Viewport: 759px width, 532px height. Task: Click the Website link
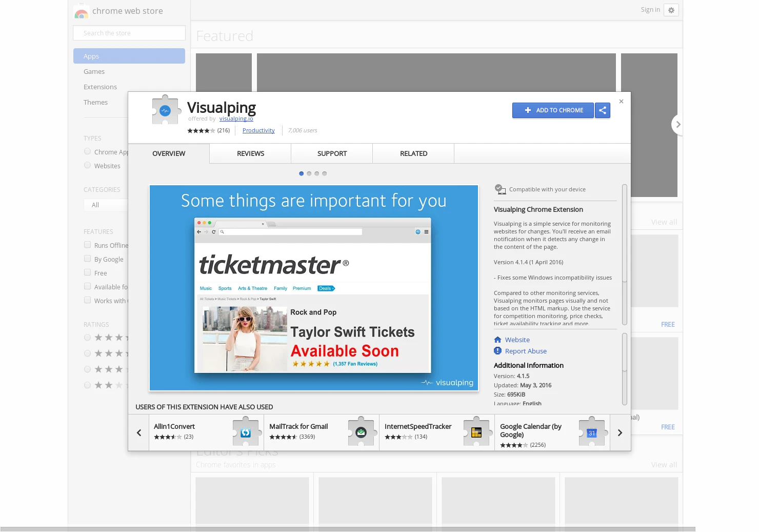coord(517,340)
